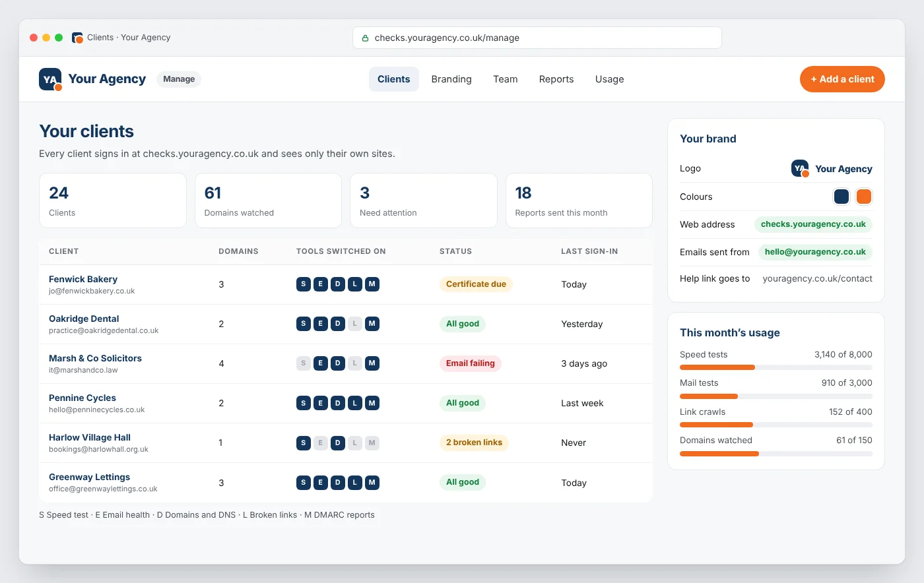
Task: Open the Branding tab
Action: pyautogui.click(x=451, y=79)
